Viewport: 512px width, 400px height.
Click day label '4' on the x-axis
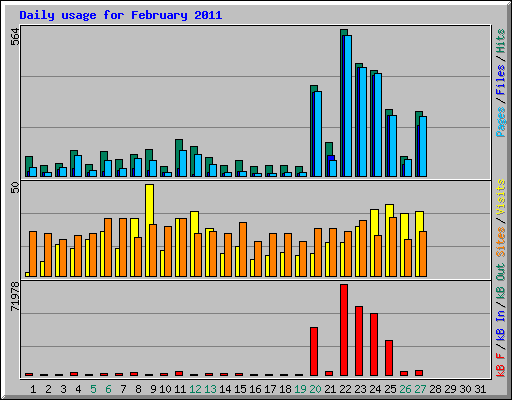[x=78, y=389]
